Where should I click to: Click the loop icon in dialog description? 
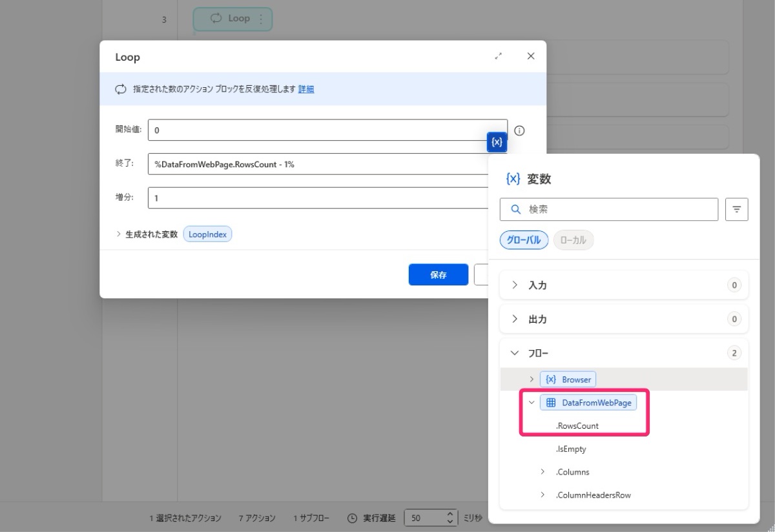point(121,89)
